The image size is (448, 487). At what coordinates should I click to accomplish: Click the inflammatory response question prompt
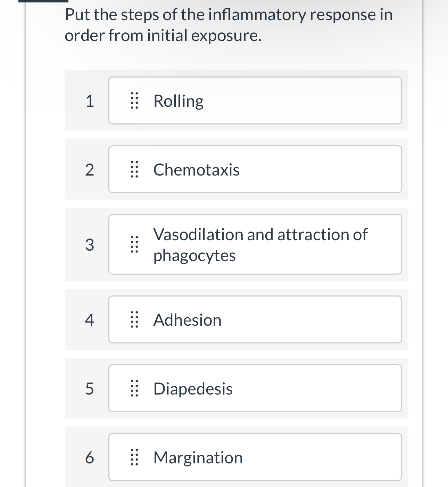pyautogui.click(x=229, y=25)
